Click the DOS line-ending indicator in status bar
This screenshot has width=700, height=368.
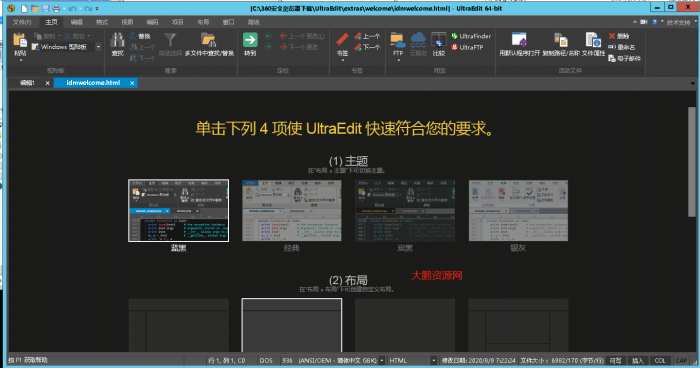point(266,360)
